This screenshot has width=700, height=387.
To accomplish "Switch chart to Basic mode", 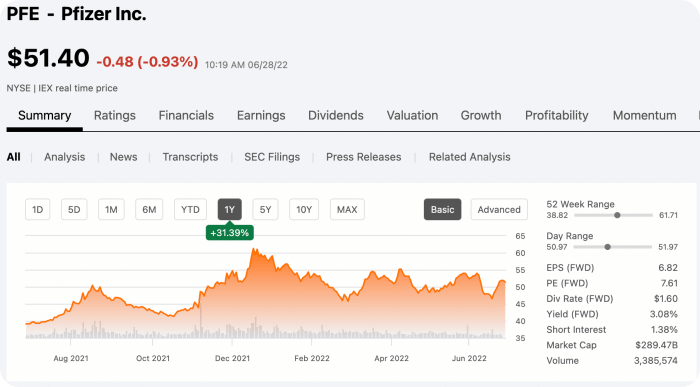I will [442, 209].
